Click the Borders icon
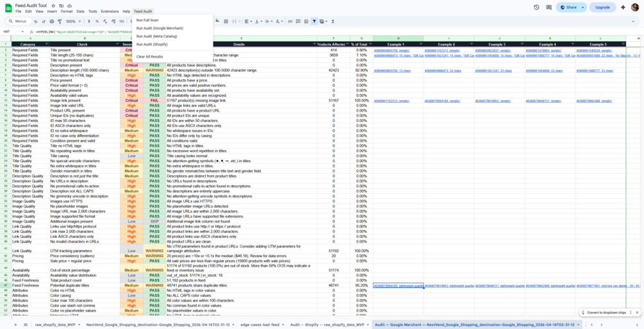644x329 pixels. click(226, 21)
